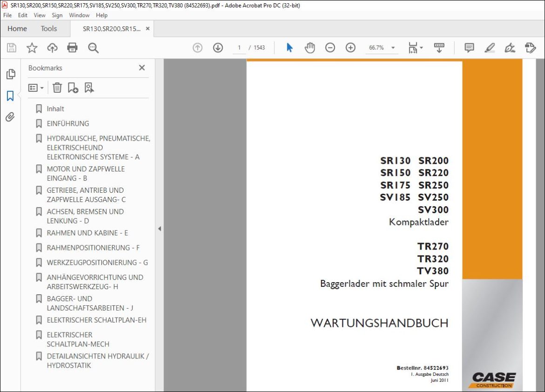Open the Sign menu
This screenshot has width=545, height=392.
[x=57, y=15]
